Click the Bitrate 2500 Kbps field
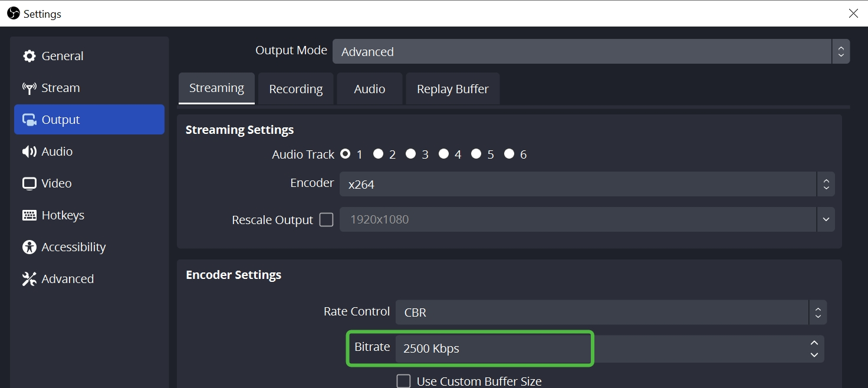 492,348
